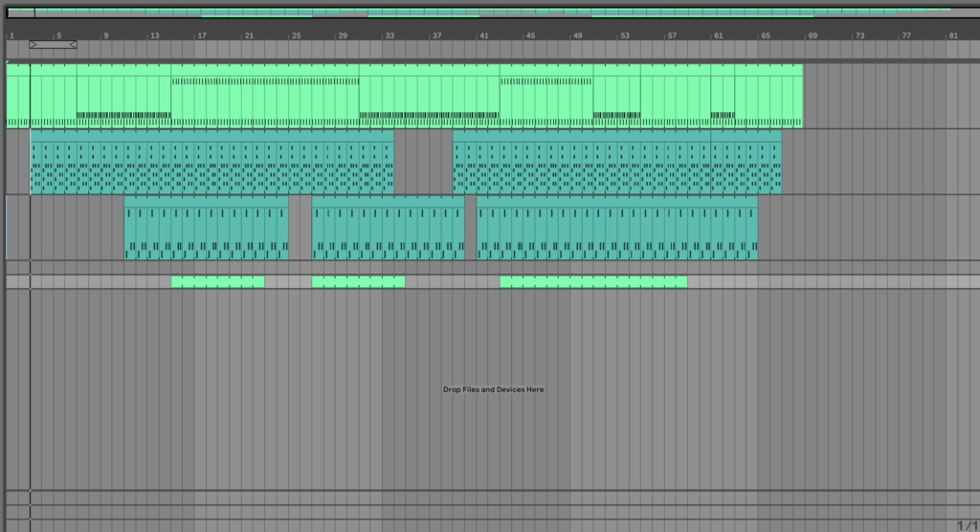
Task: Click bar 49 marker in the ruler
Action: click(x=576, y=35)
